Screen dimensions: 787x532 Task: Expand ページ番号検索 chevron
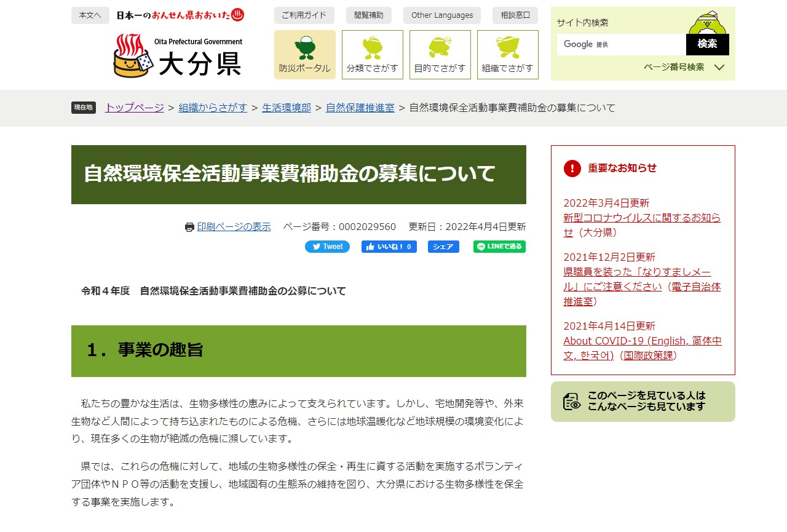[719, 67]
